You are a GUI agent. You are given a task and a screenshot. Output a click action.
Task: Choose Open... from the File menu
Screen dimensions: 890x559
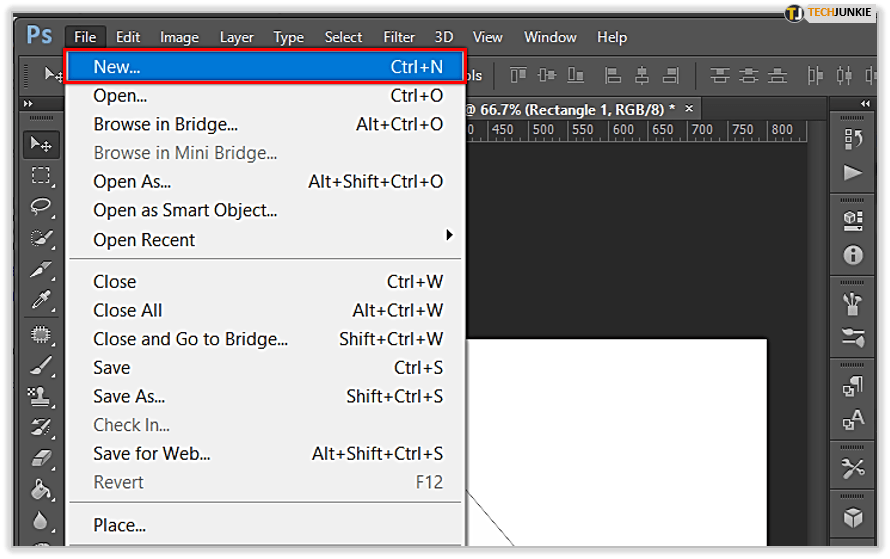pyautogui.click(x=265, y=96)
